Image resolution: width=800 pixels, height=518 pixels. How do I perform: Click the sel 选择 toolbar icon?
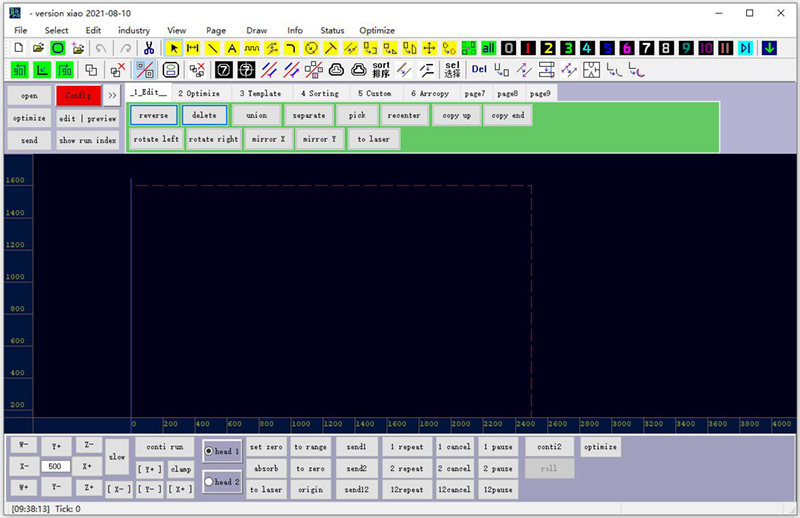tap(452, 69)
